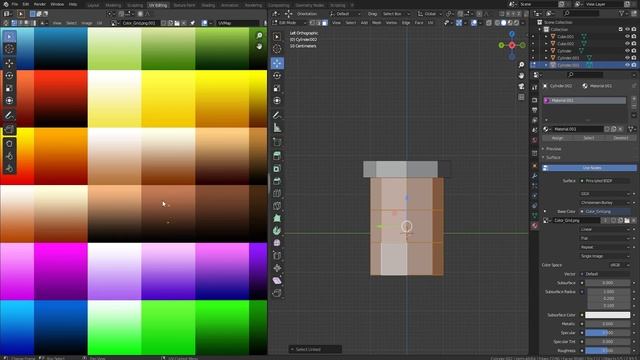Click the zoom magnifier in 3D viewport
640x360 pixels.
click(521, 65)
